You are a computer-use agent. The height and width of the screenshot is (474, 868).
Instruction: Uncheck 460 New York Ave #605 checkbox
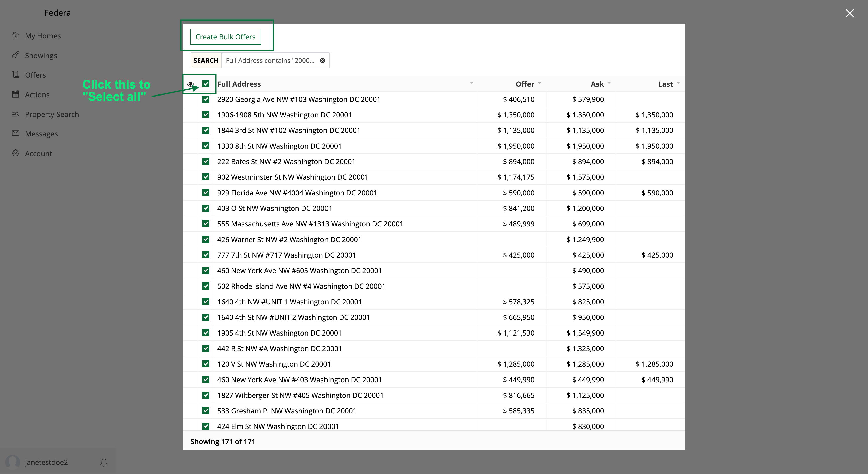(205, 270)
